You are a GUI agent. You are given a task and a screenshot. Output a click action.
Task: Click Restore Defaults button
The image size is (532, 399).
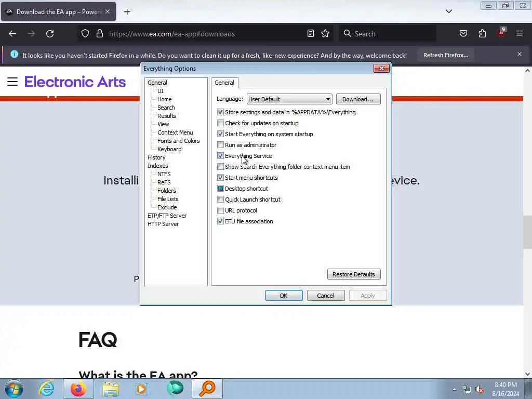[354, 274]
